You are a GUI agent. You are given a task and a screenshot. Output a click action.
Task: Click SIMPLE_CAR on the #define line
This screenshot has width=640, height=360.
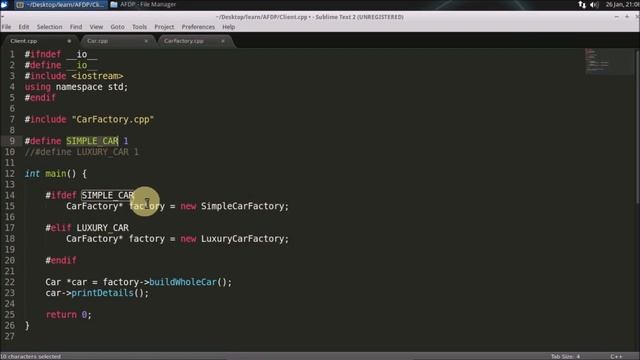pos(92,141)
